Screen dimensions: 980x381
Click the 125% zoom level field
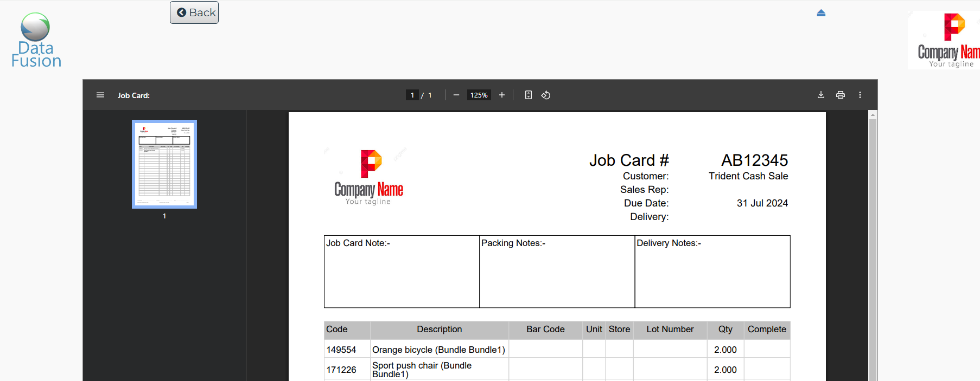(x=479, y=95)
